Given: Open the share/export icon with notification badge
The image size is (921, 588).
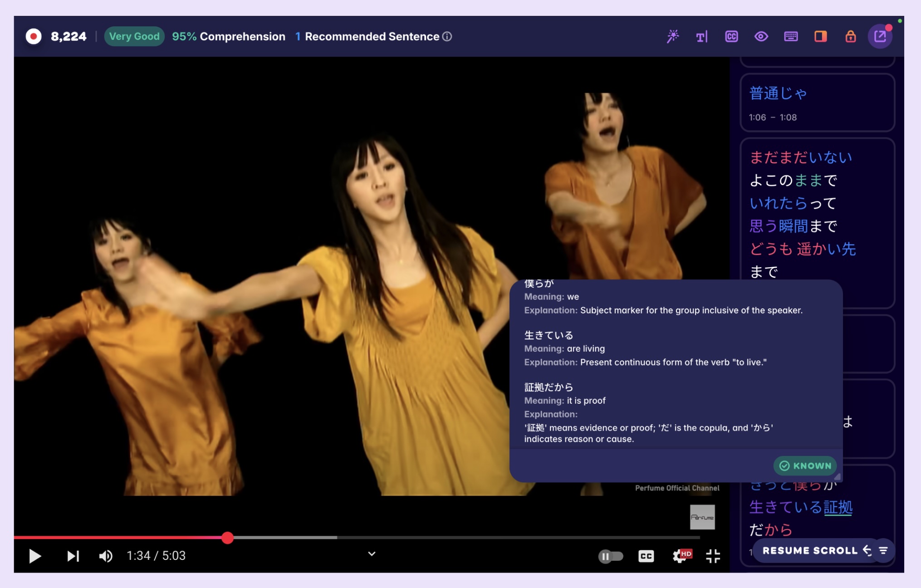Looking at the screenshot, I should [x=880, y=36].
